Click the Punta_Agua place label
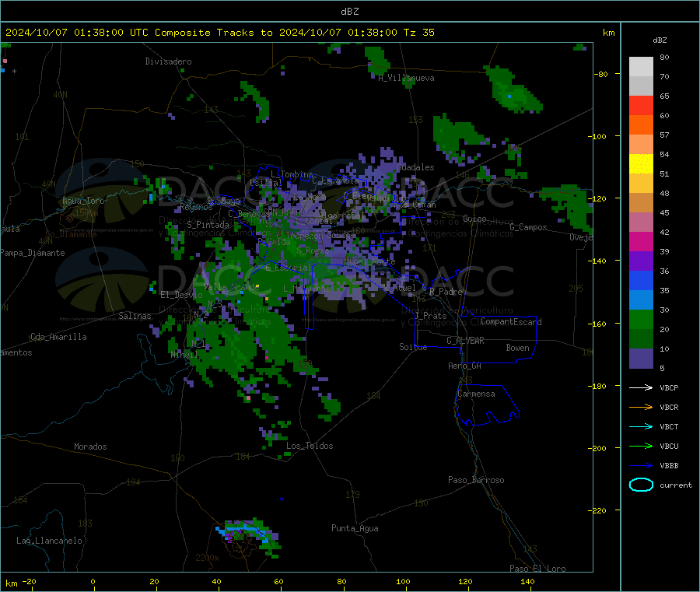Viewport: 700px width, 592px height. point(355,528)
